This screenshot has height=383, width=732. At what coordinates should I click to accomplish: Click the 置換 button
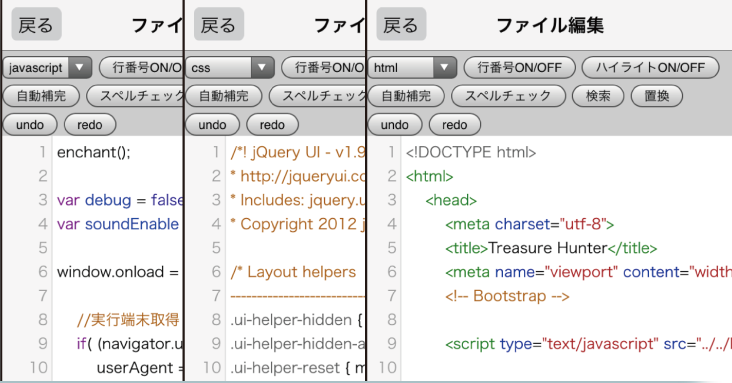657,96
